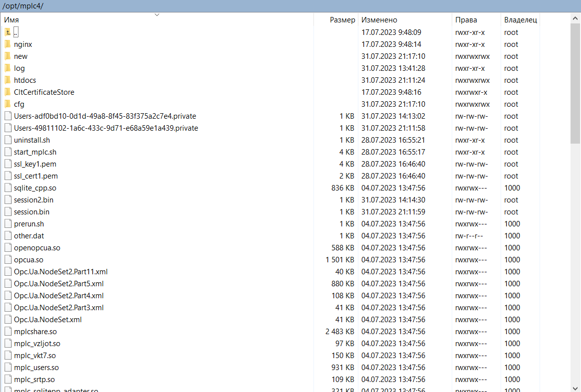Click date 28.07.2023 16:55:21 of uninstall.sh

393,140
